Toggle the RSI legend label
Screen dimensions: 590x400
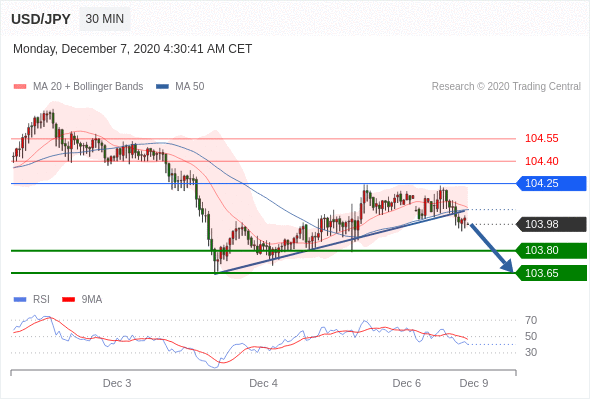pos(41,300)
